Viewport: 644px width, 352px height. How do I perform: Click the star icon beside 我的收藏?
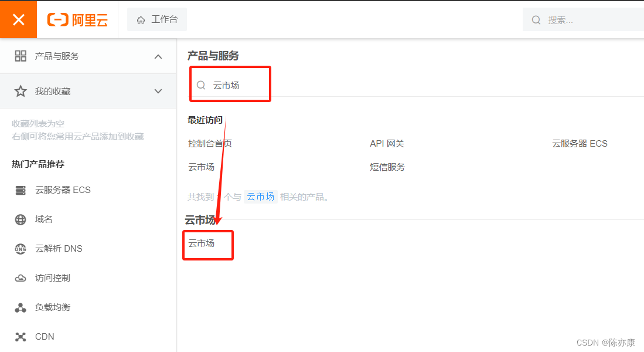(x=21, y=91)
